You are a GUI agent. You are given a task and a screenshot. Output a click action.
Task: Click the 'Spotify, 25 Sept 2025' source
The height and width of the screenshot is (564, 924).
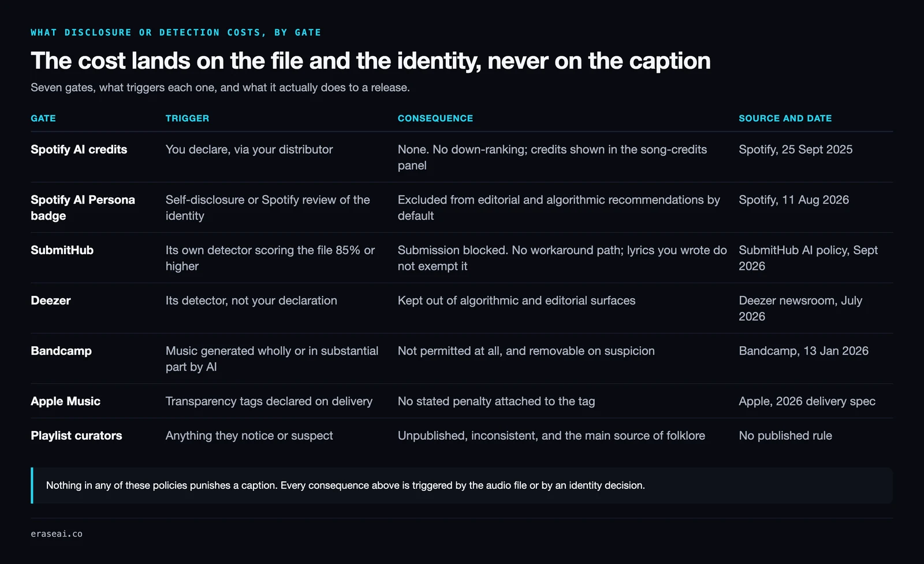796,150
